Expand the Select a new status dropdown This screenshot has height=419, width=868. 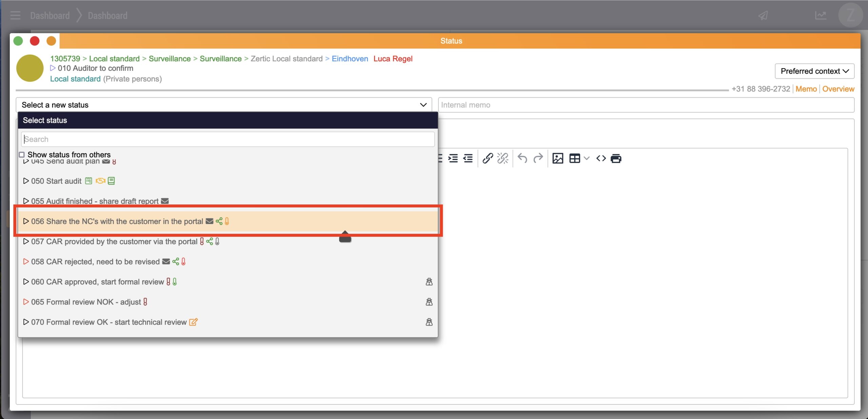(x=224, y=105)
